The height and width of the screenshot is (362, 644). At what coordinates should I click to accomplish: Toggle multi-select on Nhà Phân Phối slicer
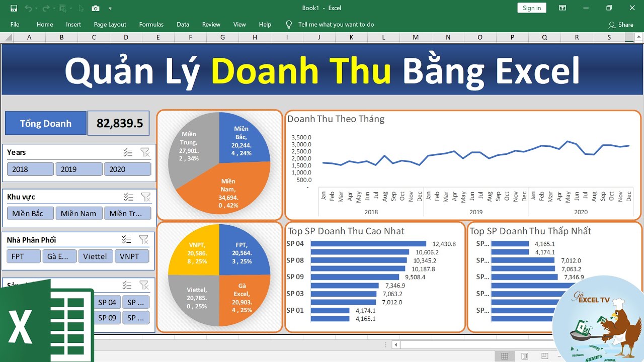point(127,240)
